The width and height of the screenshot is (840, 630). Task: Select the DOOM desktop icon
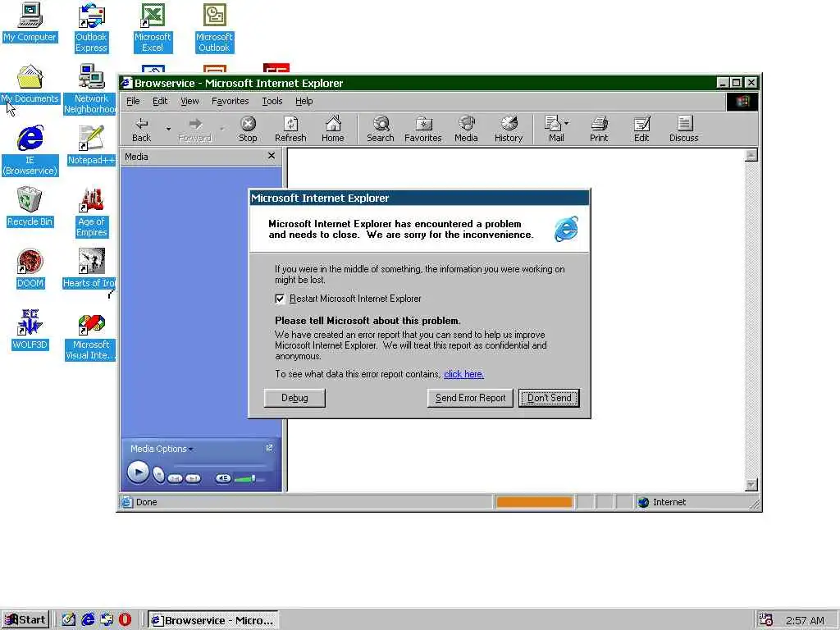point(30,268)
